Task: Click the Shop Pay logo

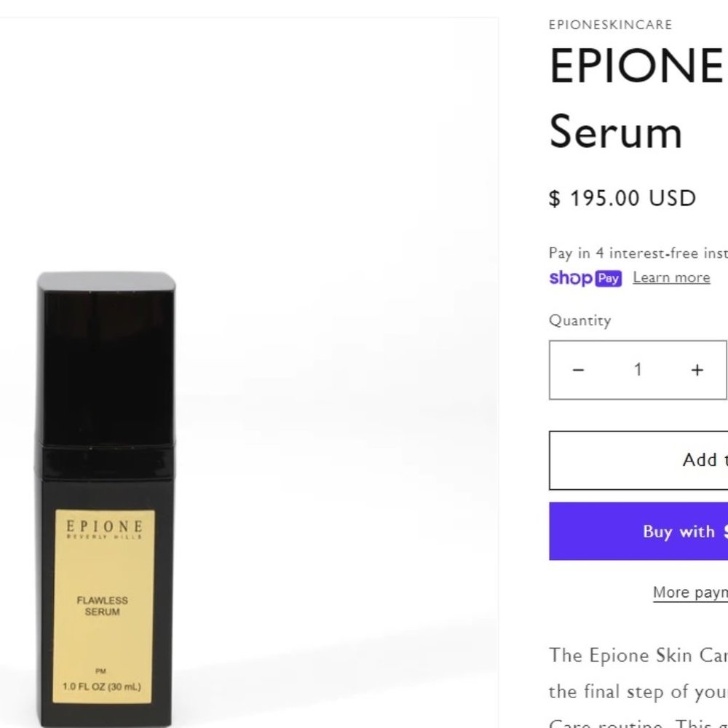Action: (585, 278)
